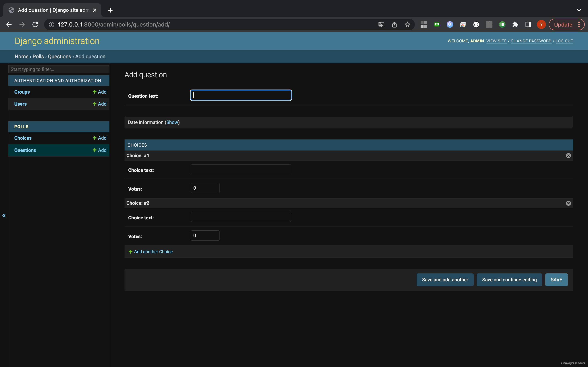Toggle the browser side panel icon

point(528,24)
